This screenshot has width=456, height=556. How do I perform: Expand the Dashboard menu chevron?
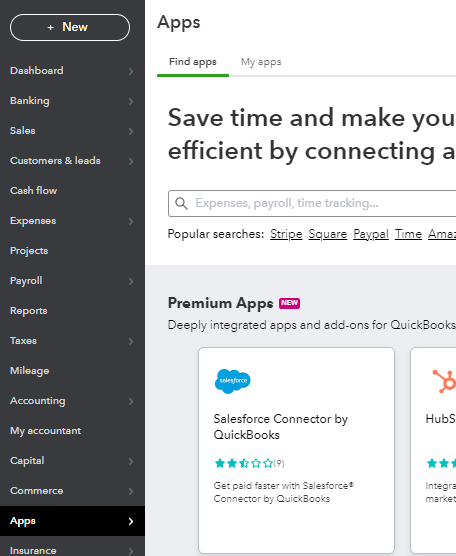coord(131,71)
